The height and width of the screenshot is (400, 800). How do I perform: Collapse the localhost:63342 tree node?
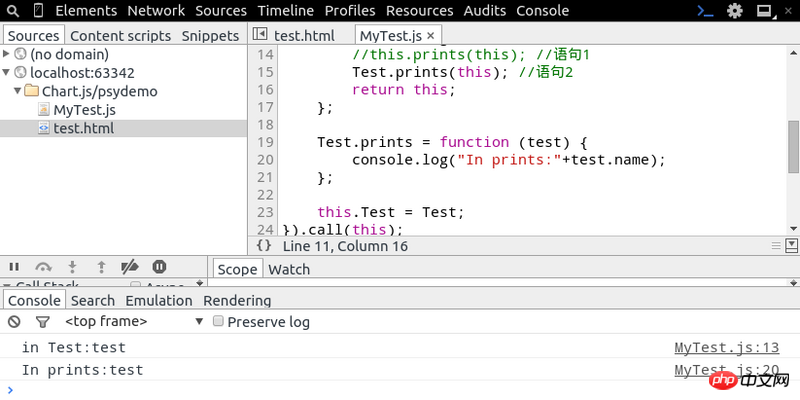pos(8,73)
